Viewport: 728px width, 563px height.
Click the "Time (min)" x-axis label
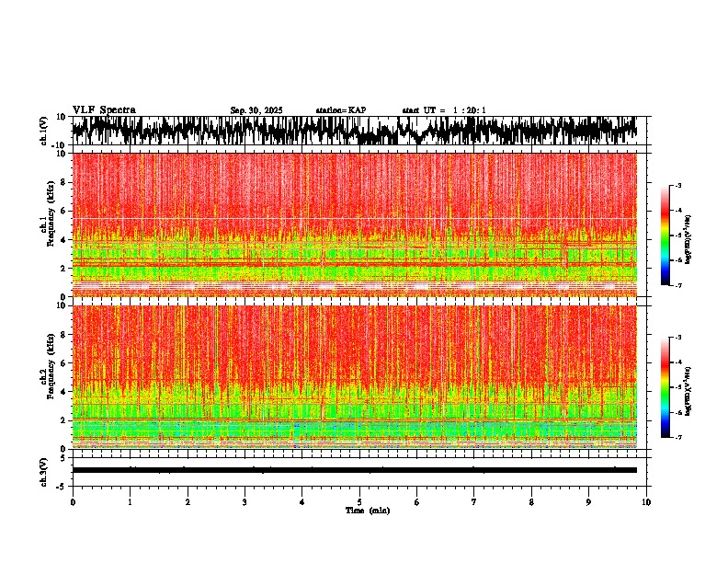coord(368,511)
